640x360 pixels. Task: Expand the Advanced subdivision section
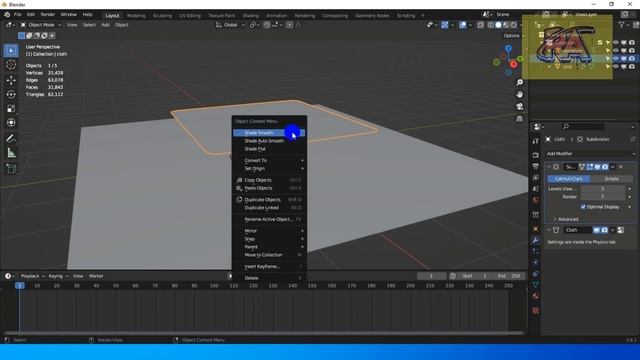pyautogui.click(x=566, y=219)
